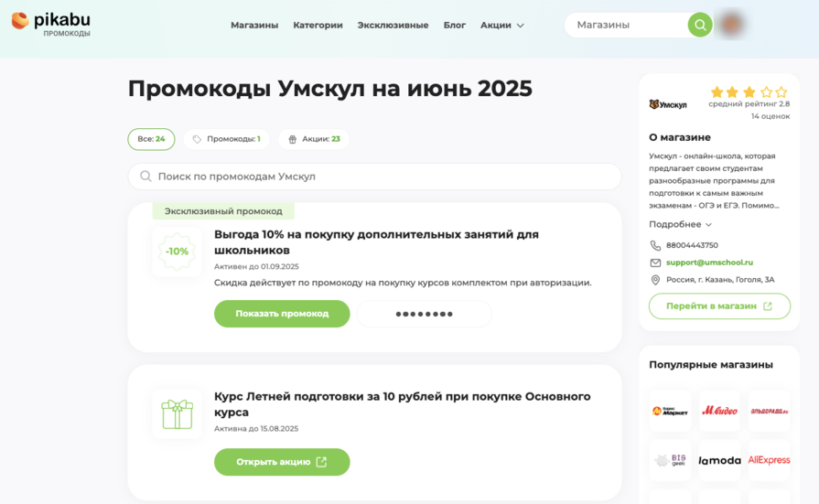Click the location pin icon by address

point(655,280)
